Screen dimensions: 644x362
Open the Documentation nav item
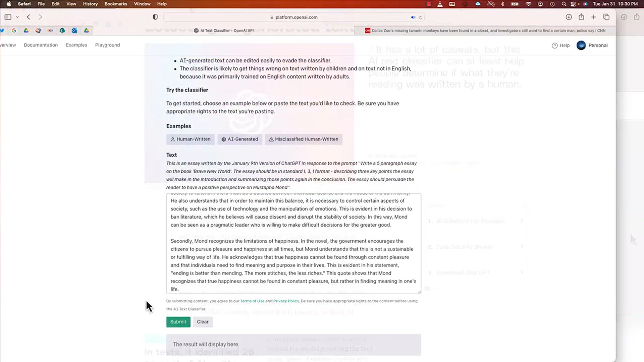(41, 45)
